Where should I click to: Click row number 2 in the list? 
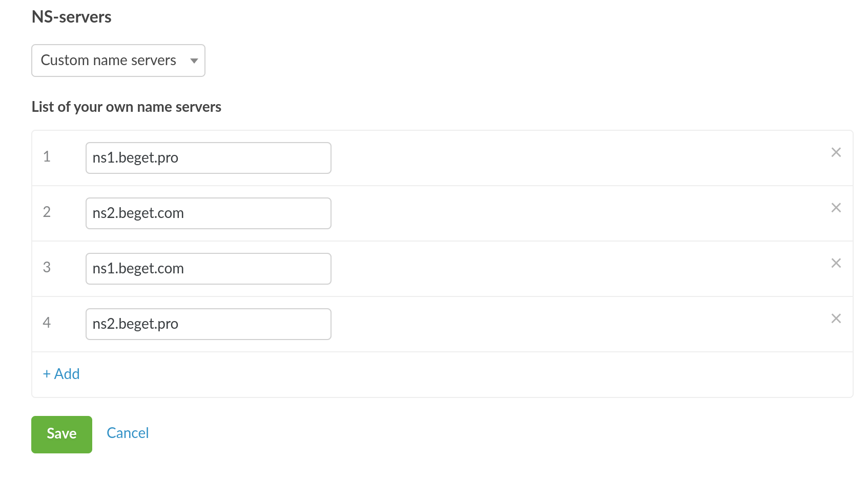(47, 212)
